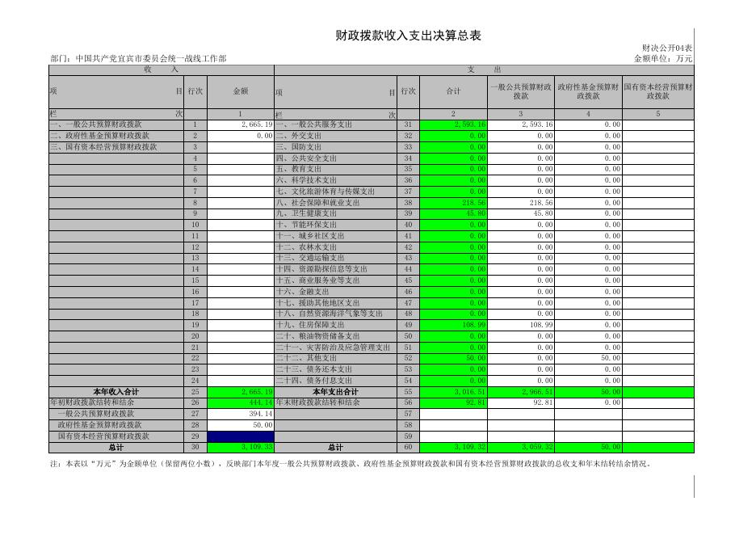Click the green total cell showing 2,593.16
Viewport: 756px width, 535px height.
[453, 125]
